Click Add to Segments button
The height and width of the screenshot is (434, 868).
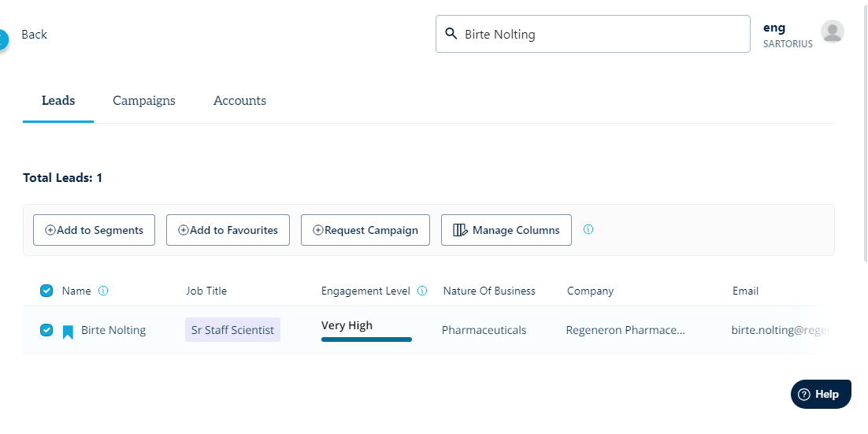94,230
